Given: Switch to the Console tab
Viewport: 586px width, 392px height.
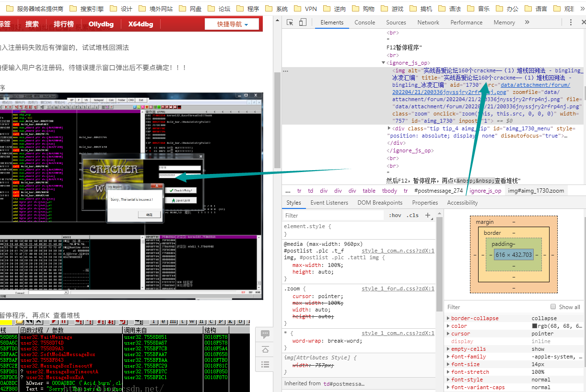Looking at the screenshot, I should tap(365, 23).
